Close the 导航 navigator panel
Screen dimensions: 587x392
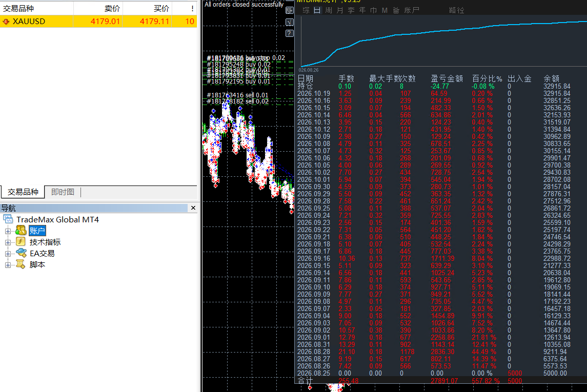pos(193,208)
